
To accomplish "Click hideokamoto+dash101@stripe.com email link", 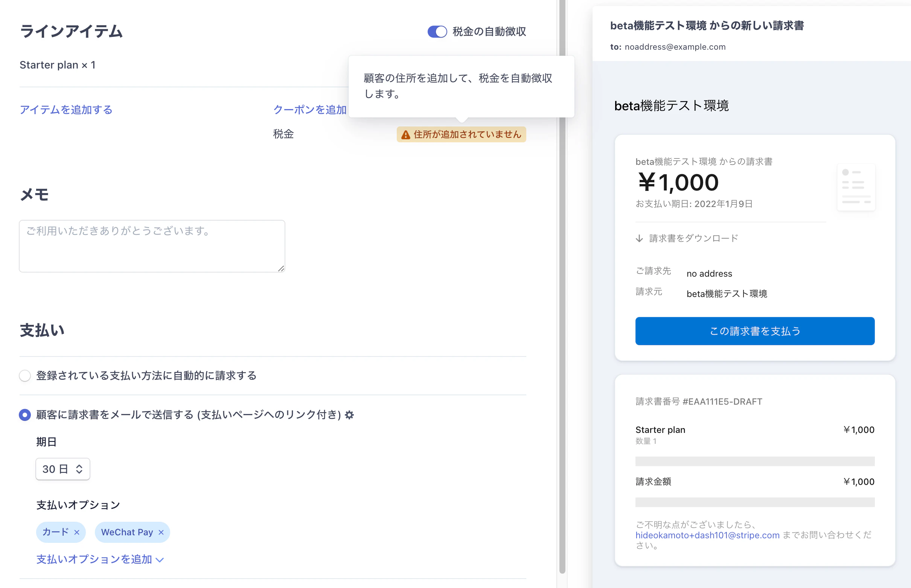I will [707, 535].
